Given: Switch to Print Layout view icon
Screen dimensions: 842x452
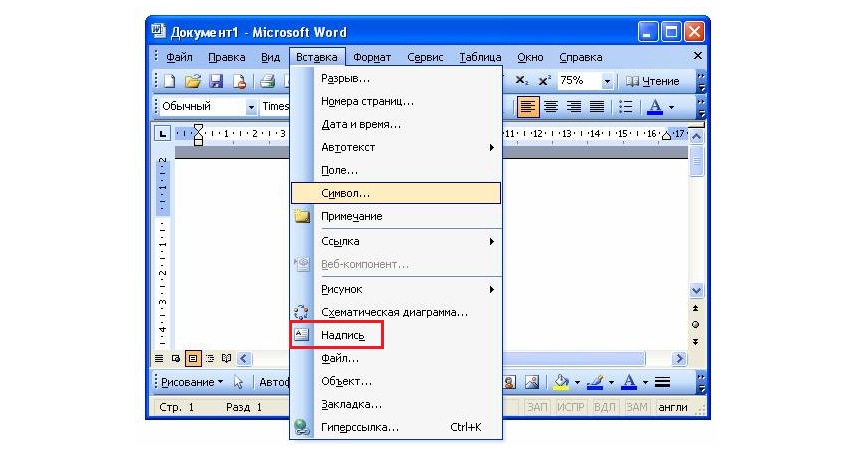Looking at the screenshot, I should pos(193,359).
